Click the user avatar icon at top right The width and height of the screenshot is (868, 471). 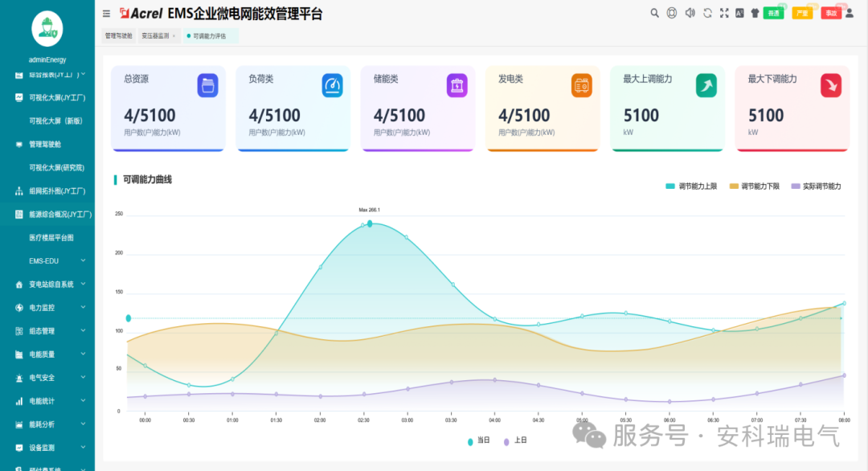(849, 12)
